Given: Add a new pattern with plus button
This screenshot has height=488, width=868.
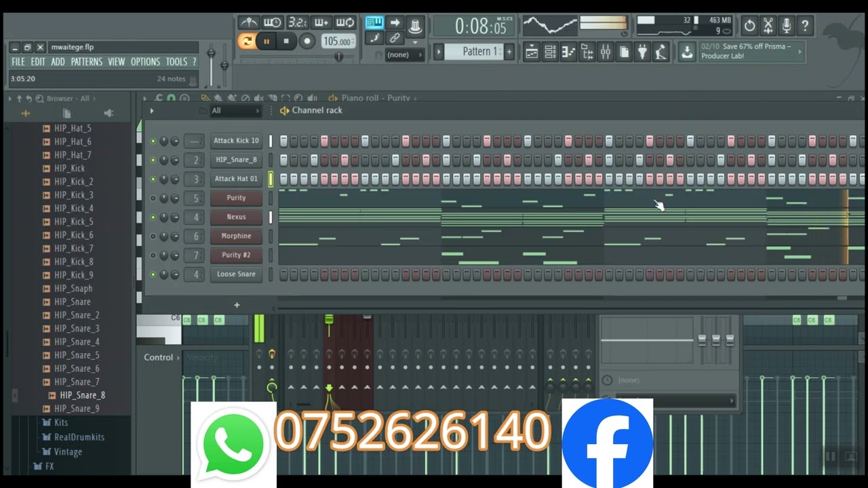Looking at the screenshot, I should click(509, 52).
